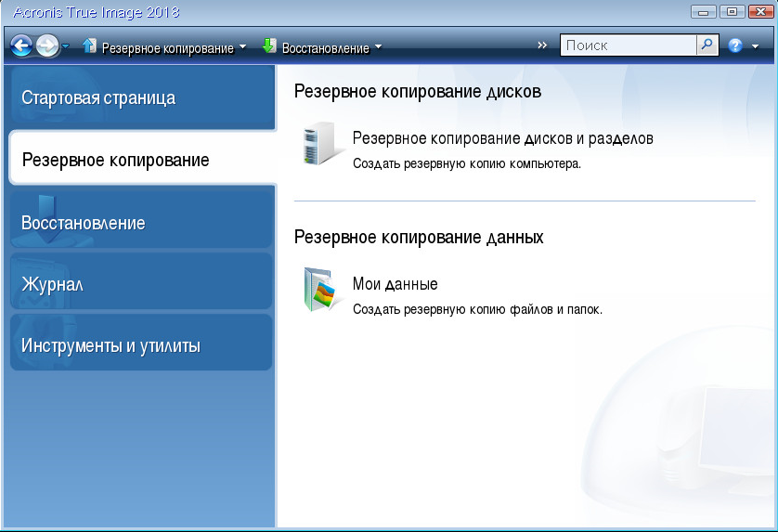778x532 pixels.
Task: Expand the help dropdown arrow
Action: [755, 46]
